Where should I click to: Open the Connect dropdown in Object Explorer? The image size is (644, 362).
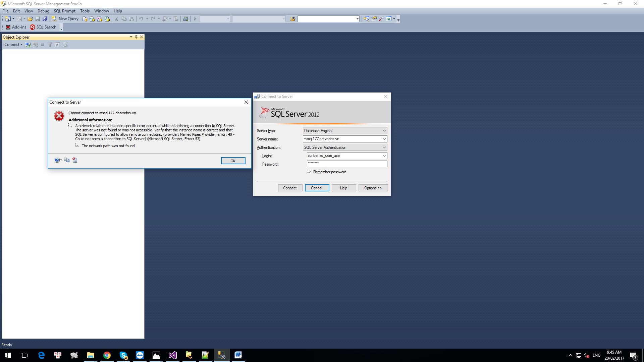coord(13,45)
